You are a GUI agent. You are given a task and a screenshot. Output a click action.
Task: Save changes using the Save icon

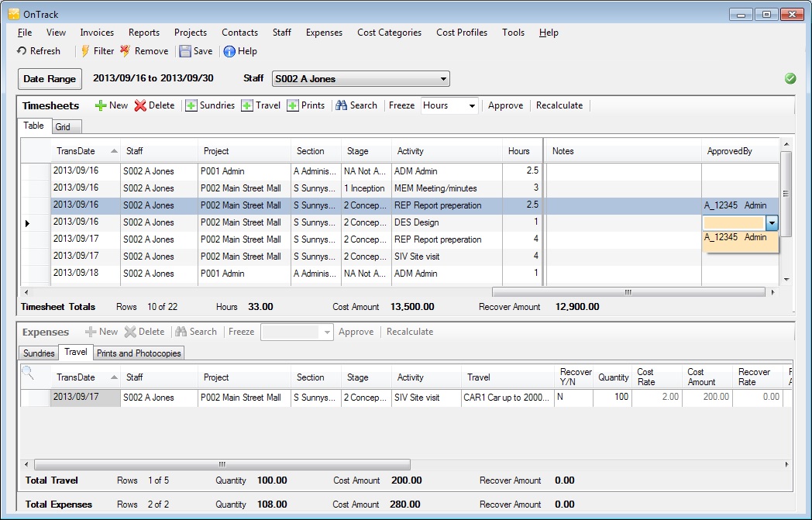click(x=195, y=51)
